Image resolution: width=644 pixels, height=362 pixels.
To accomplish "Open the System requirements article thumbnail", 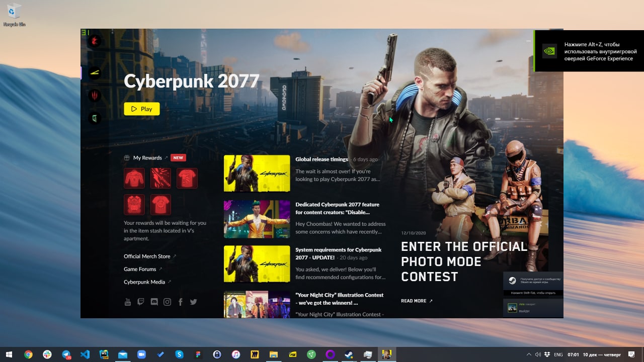I will tap(257, 264).
